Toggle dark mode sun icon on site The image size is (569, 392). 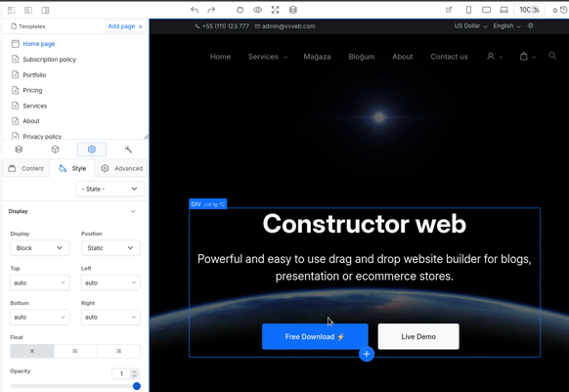(x=531, y=25)
